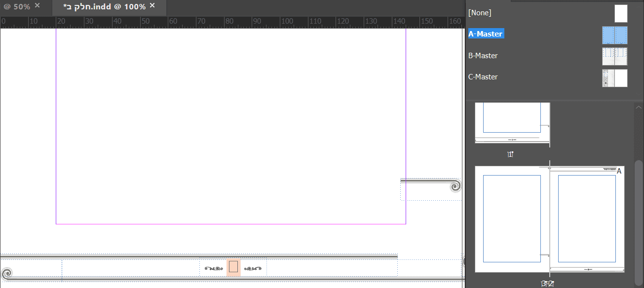The image size is (644, 288).
Task: Select the ornament right of the page number
Action: coord(253,268)
